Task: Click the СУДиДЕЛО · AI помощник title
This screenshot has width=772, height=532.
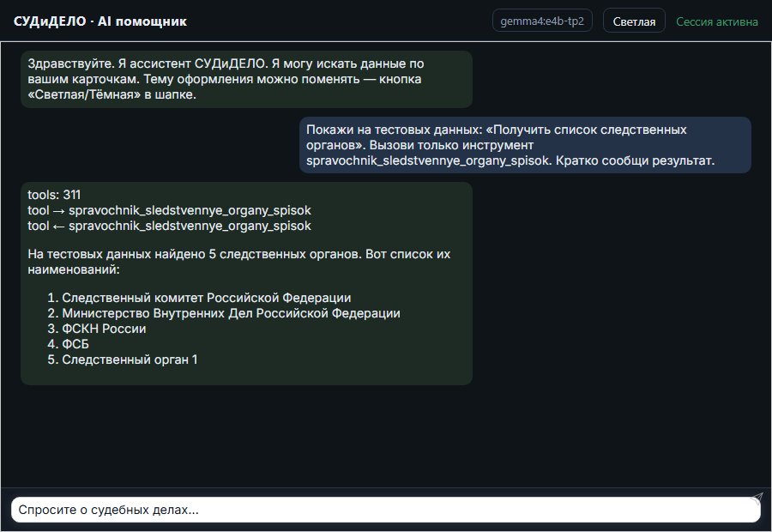Action: coord(100,21)
